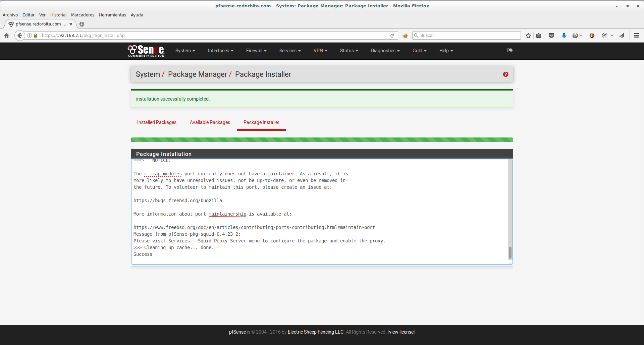Expand the Services dropdown menu
The width and height of the screenshot is (644, 345).
click(290, 51)
